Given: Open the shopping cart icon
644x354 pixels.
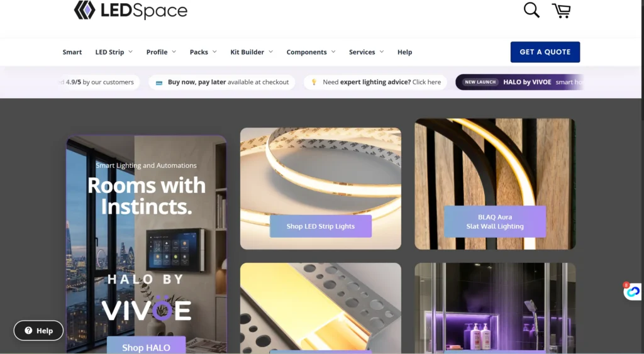Looking at the screenshot, I should [561, 11].
